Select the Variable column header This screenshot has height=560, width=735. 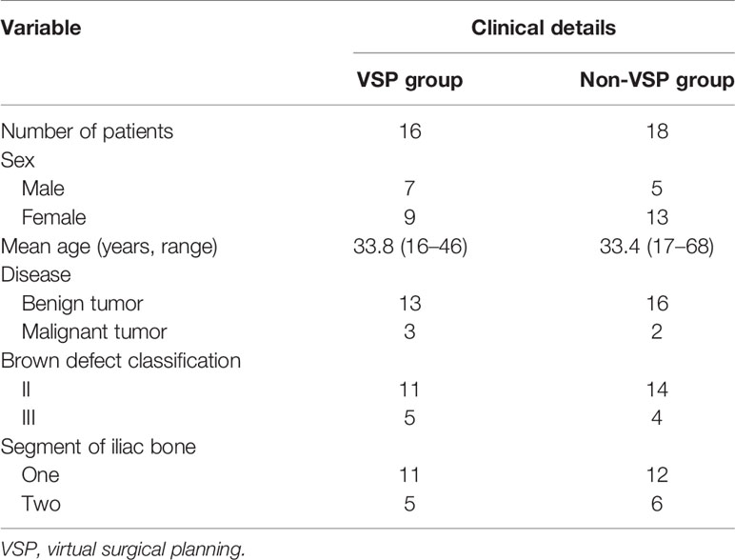point(41,28)
